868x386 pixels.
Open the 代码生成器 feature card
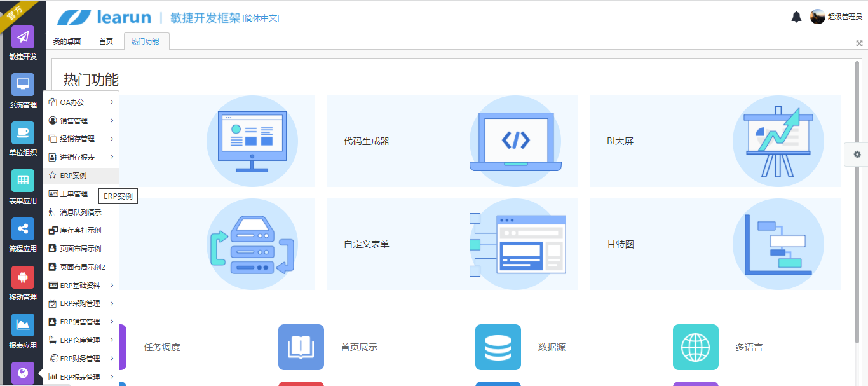[452, 141]
